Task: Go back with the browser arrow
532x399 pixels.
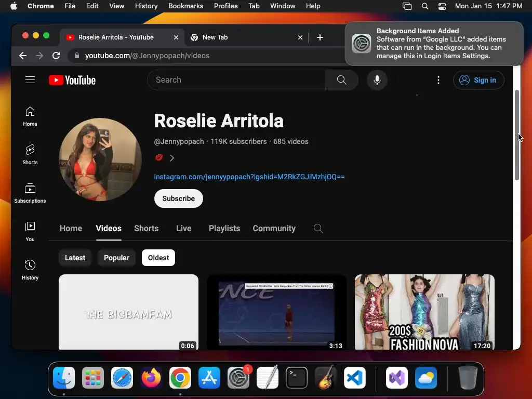Action: 23,56
